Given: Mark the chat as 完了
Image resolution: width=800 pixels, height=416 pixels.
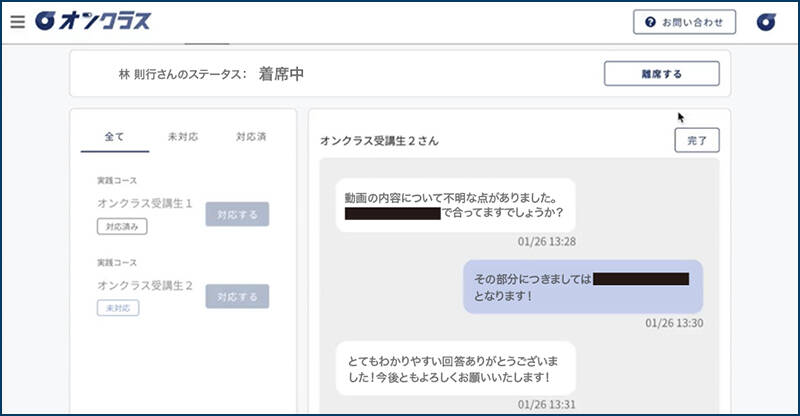Looking at the screenshot, I should [696, 141].
